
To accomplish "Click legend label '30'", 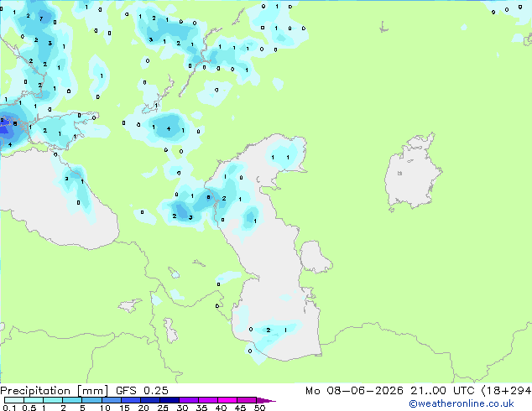I will click(182, 408).
